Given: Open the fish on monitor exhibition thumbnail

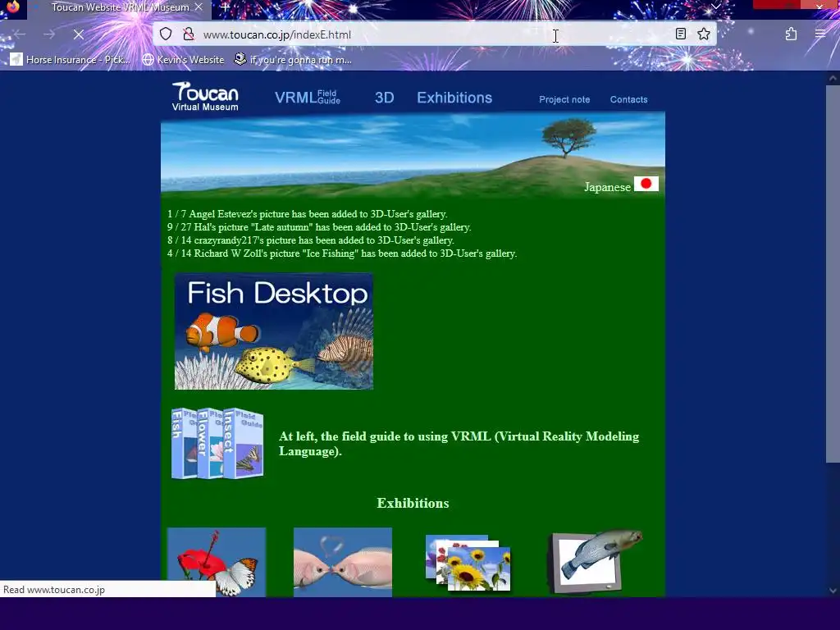Looking at the screenshot, I should [596, 562].
